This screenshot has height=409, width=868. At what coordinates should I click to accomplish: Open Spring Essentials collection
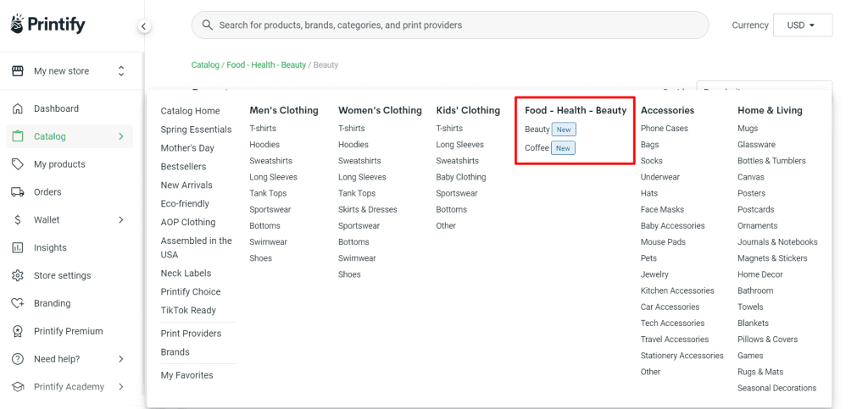(x=196, y=130)
